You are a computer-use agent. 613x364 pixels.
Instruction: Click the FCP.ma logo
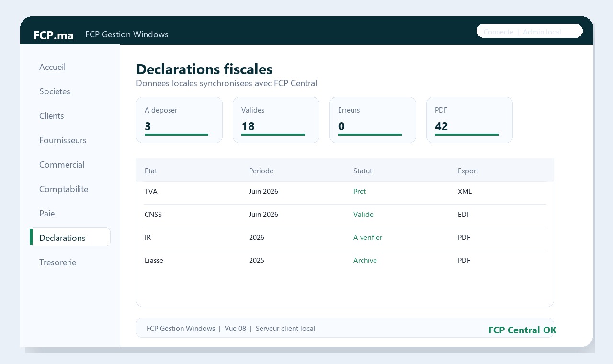54,35
